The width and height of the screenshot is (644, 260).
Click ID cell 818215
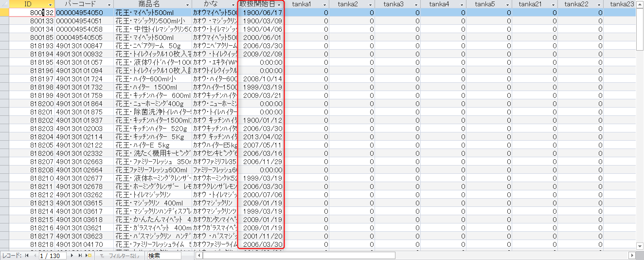click(32, 220)
